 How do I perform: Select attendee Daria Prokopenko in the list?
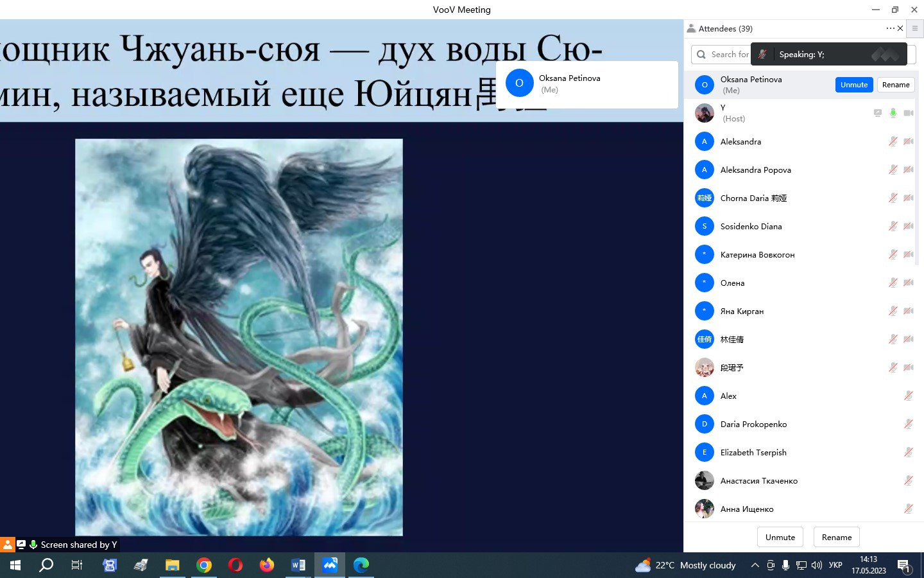coord(802,424)
